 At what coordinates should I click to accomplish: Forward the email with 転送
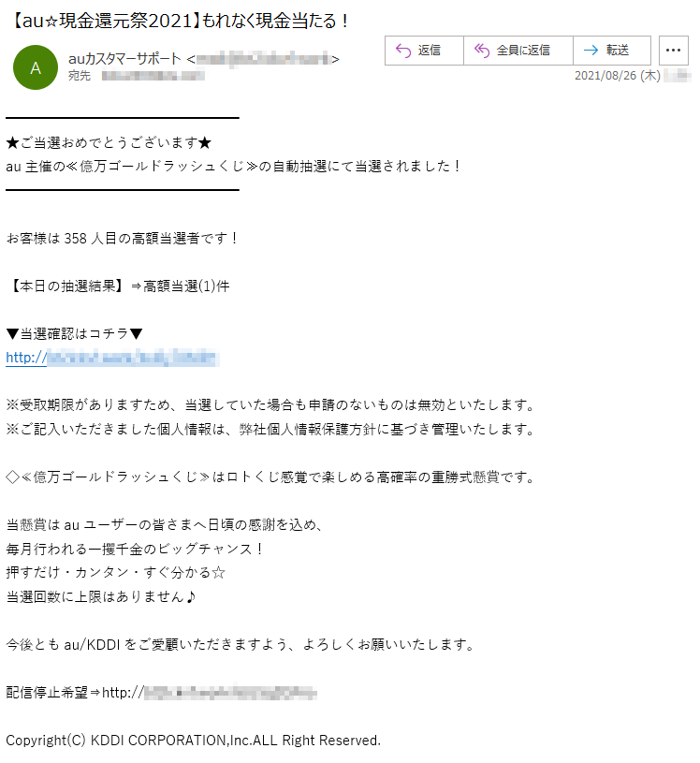tap(612, 51)
